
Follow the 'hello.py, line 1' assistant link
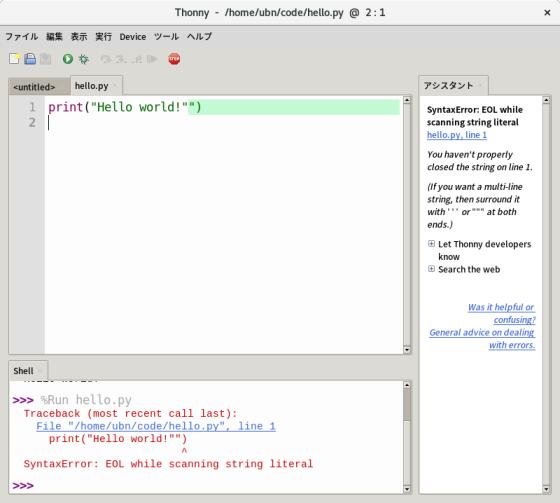457,135
